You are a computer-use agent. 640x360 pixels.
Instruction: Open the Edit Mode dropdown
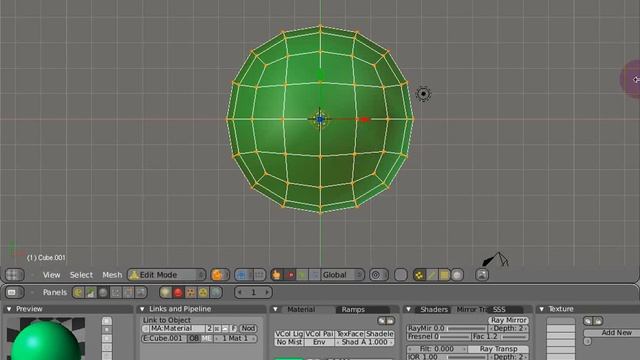(167, 275)
